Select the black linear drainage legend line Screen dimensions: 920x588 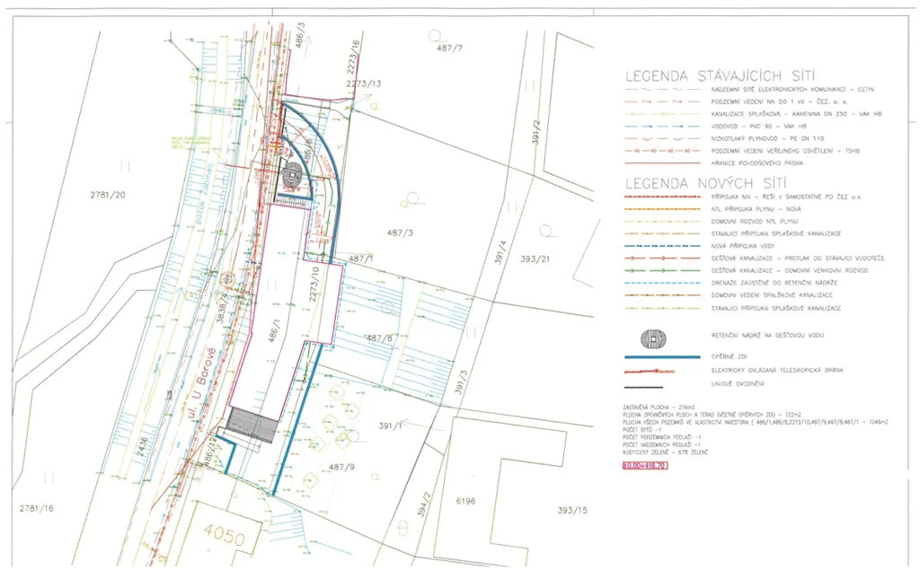643,387
